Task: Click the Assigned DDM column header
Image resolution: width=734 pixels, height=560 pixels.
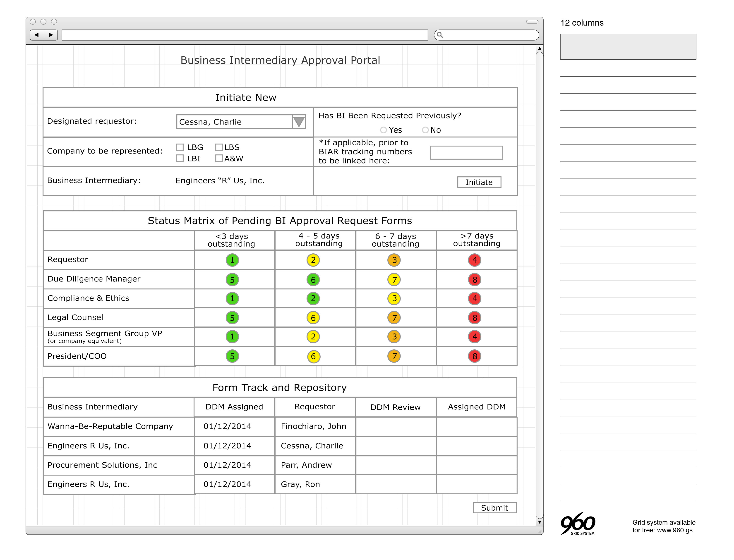Action: pyautogui.click(x=476, y=407)
